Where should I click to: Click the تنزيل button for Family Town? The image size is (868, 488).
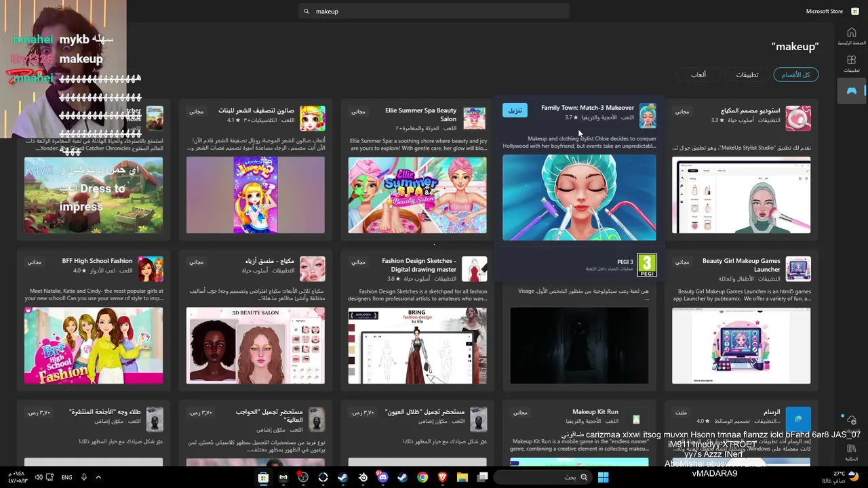[515, 110]
